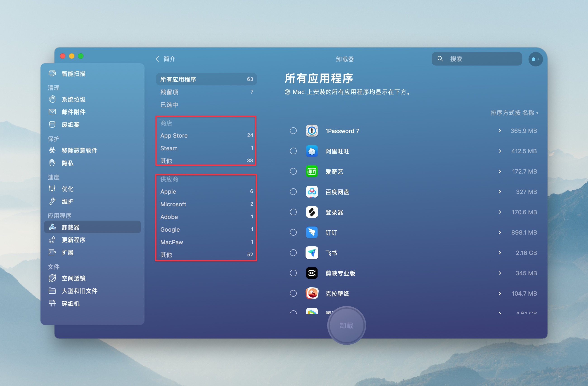
Task: Expand the 钉钉 row chevron
Action: pos(500,232)
